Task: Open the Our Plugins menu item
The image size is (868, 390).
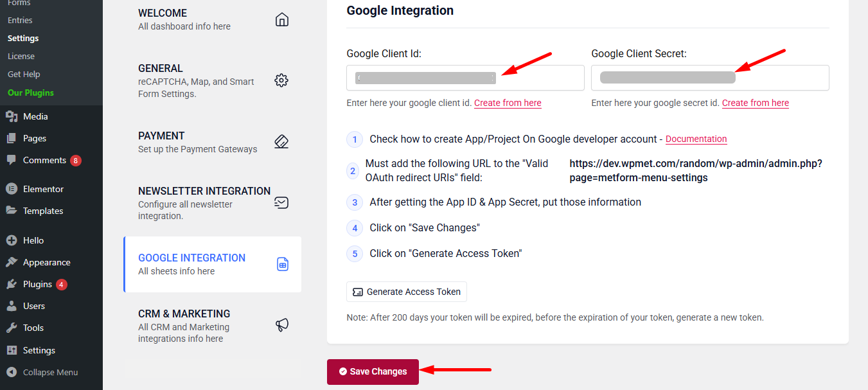Action: 32,91
